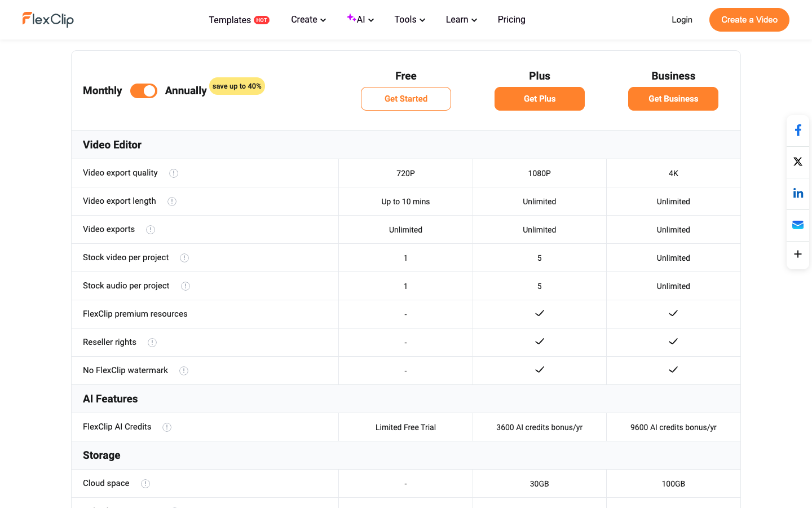Click the AI Features section header
This screenshot has width=812, height=508.
111,399
